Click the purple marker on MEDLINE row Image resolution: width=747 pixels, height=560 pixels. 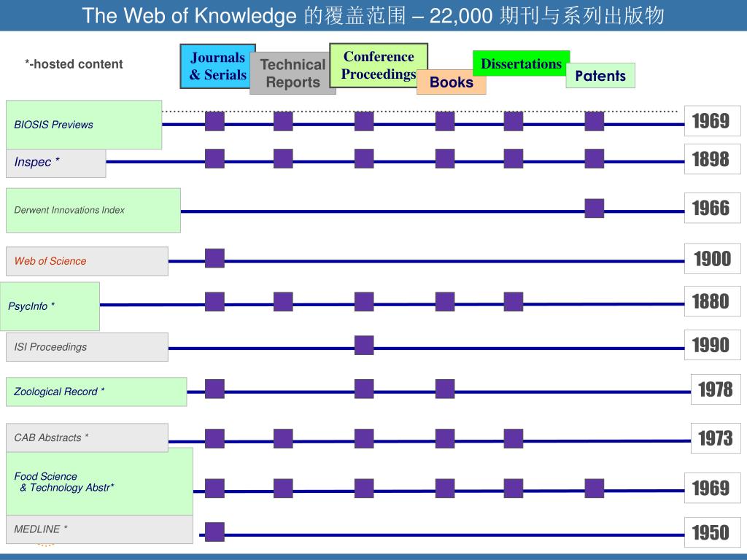click(215, 532)
